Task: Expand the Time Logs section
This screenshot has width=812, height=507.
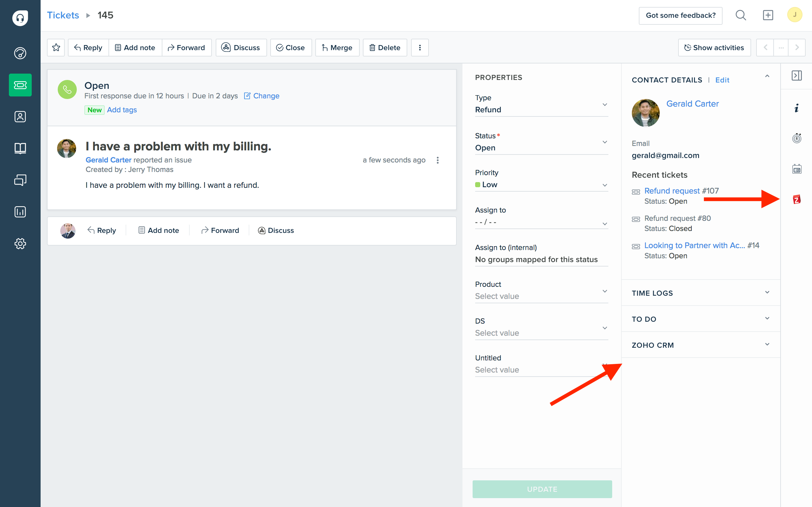Action: 767,293
